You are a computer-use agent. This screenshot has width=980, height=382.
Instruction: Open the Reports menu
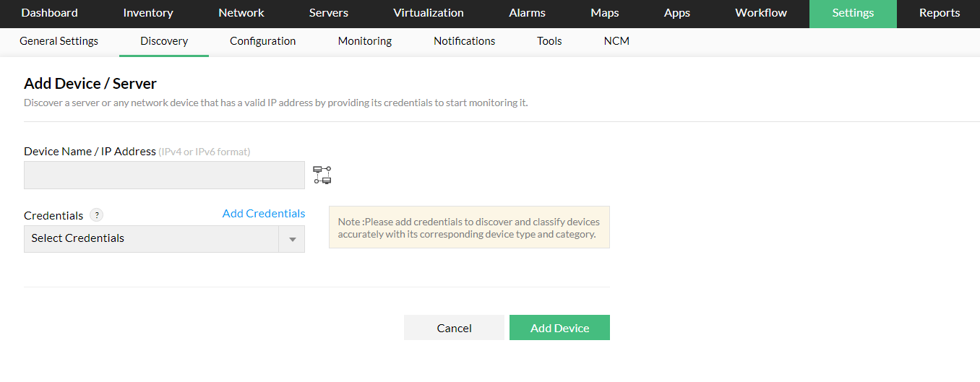pyautogui.click(x=940, y=13)
